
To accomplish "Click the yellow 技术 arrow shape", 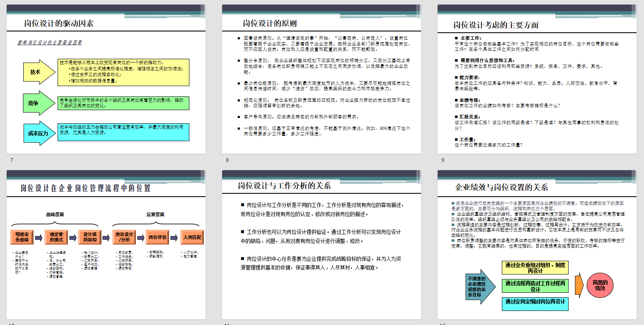I will click(x=39, y=72).
